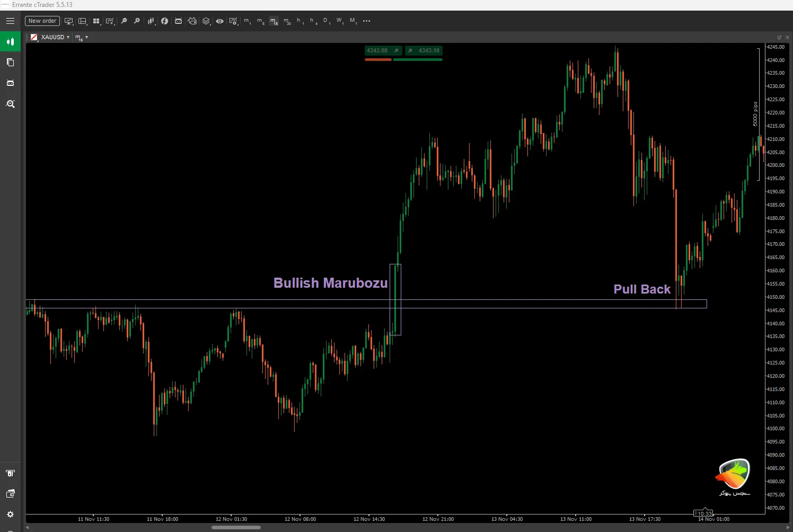
Task: Open the candlestick chart type selector
Action: click(151, 21)
